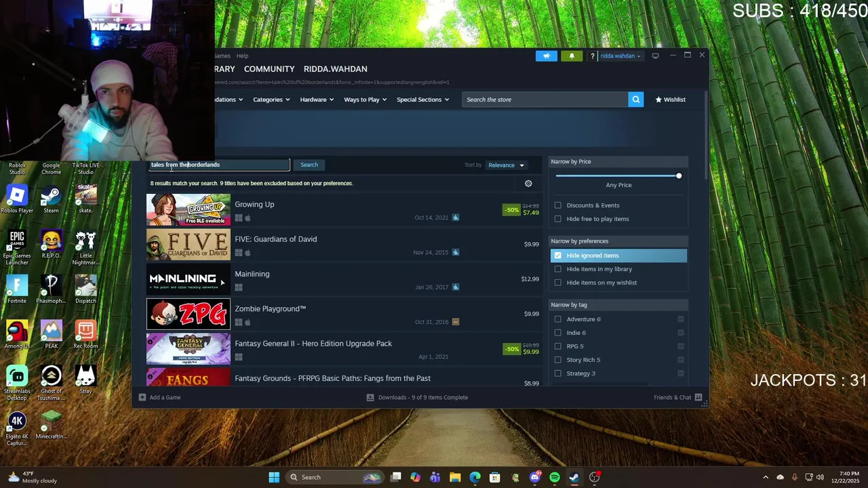Screen dimensions: 868x488
Task: Open Streamlabs Desktop shortcut icon
Action: (17, 383)
